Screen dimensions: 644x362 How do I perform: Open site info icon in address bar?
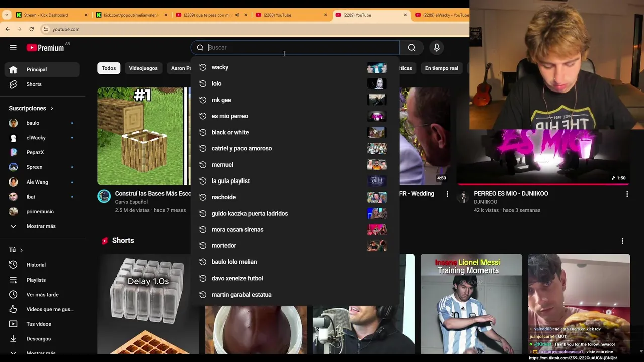coord(46,29)
